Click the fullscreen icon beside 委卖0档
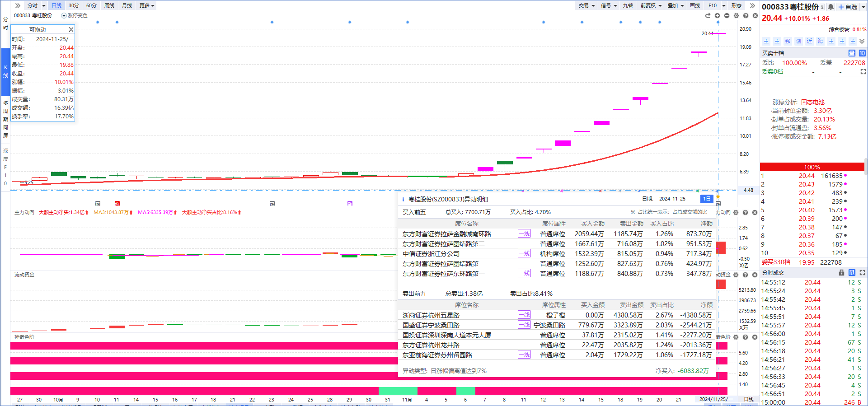The image size is (868, 406). (x=863, y=72)
